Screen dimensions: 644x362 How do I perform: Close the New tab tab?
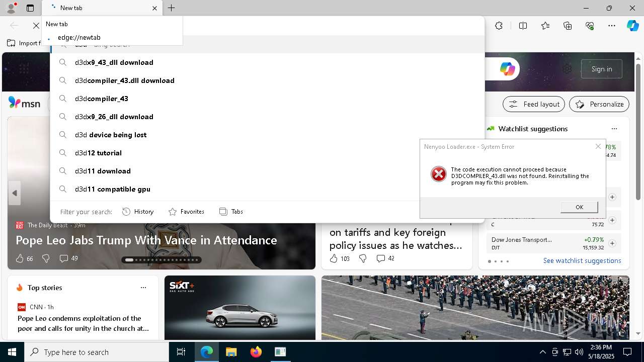[x=154, y=8]
